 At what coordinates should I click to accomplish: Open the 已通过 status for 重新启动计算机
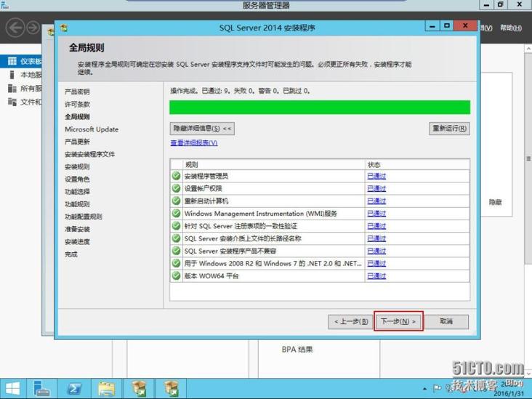click(376, 201)
